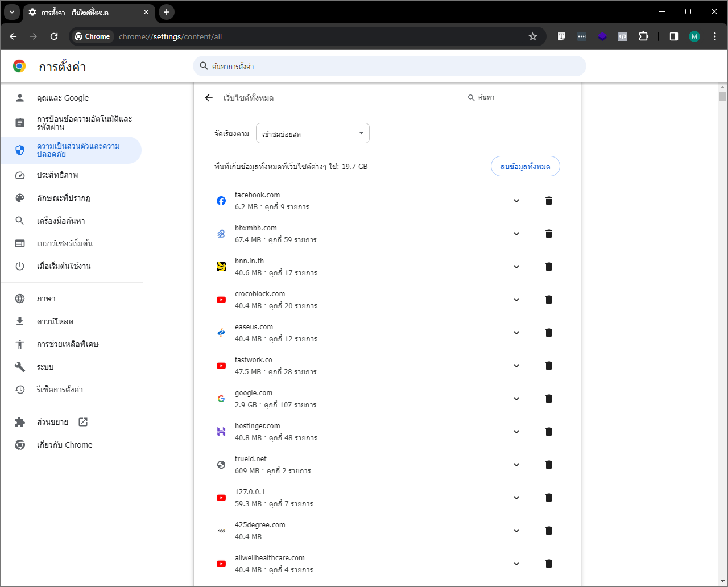The width and height of the screenshot is (728, 587).
Task: Toggle the browser side panel icon
Action: tap(673, 36)
